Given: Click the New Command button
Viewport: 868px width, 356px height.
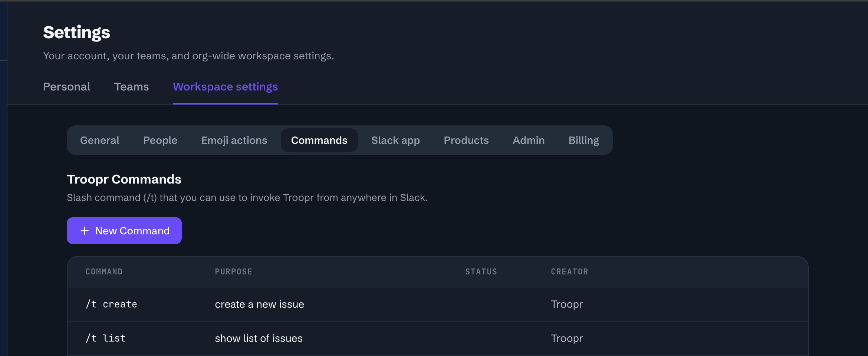Looking at the screenshot, I should (x=124, y=231).
